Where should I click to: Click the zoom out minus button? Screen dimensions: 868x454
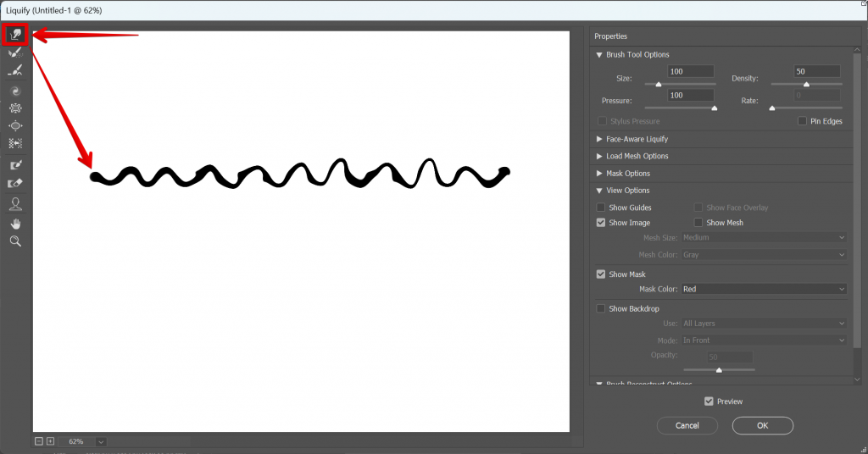(x=39, y=441)
